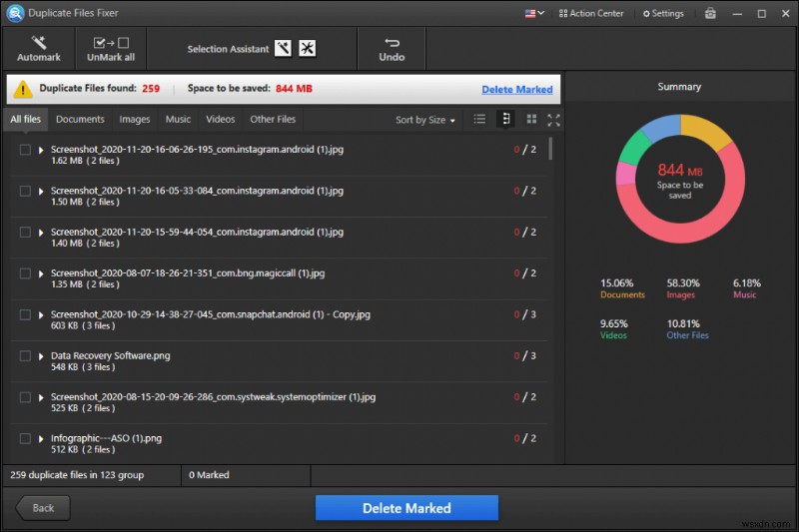Click the 6.18% Music legend
Image resolution: width=799 pixels, height=532 pixels.
[746, 288]
